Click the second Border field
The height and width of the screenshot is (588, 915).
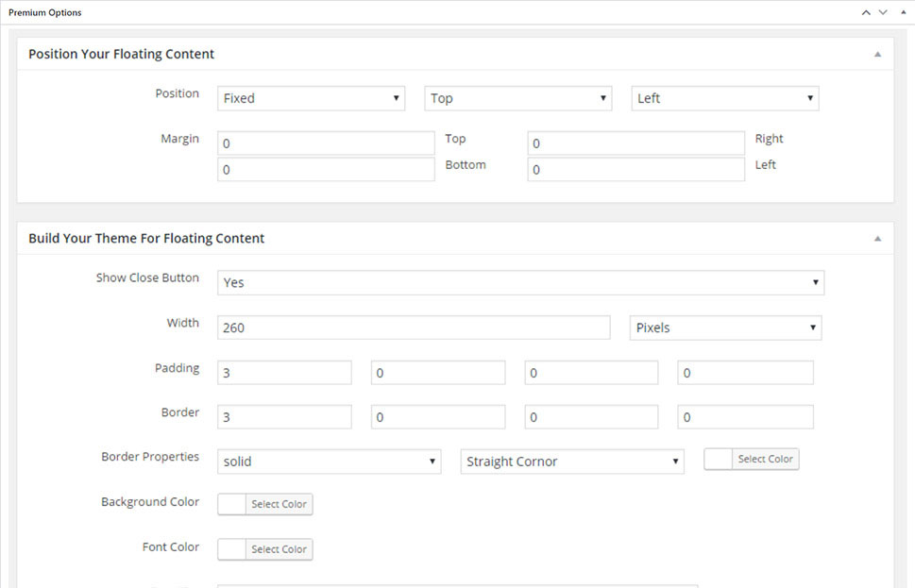(438, 417)
